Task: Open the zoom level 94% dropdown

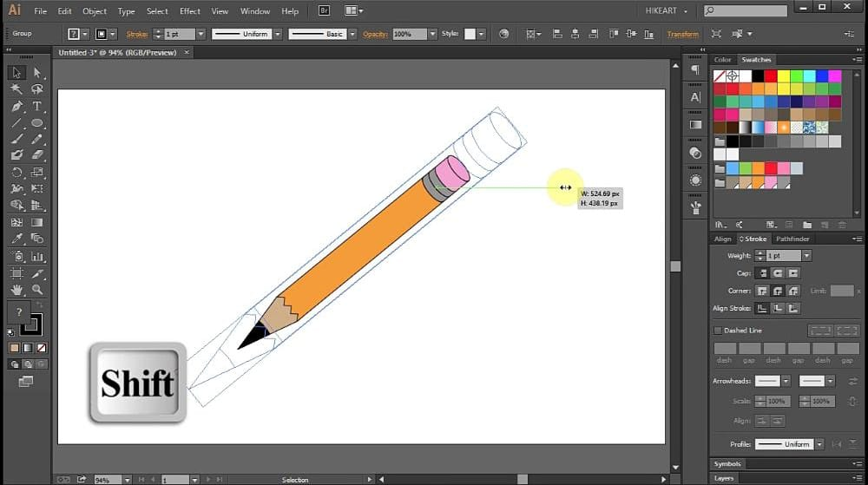Action: 127,480
